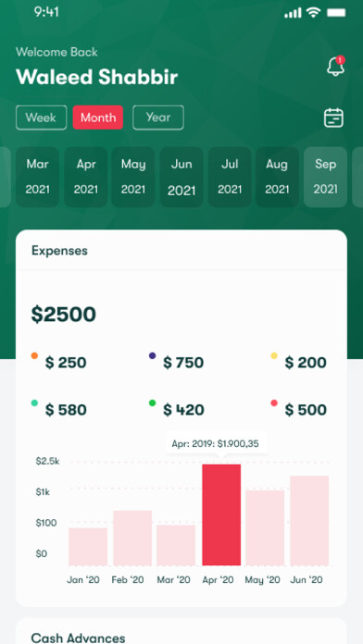Choose the Sep 2021 month tab

pyautogui.click(x=325, y=177)
